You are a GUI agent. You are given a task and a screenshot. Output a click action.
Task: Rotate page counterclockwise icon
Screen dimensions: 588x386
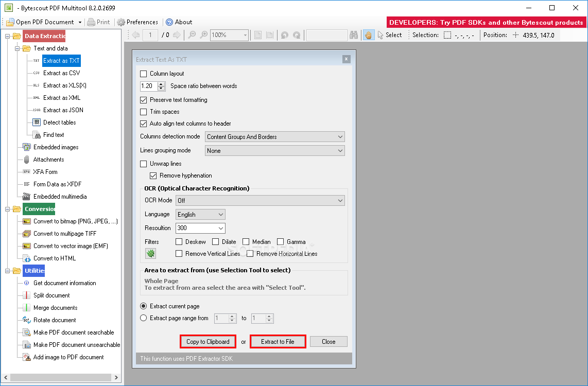tap(285, 35)
